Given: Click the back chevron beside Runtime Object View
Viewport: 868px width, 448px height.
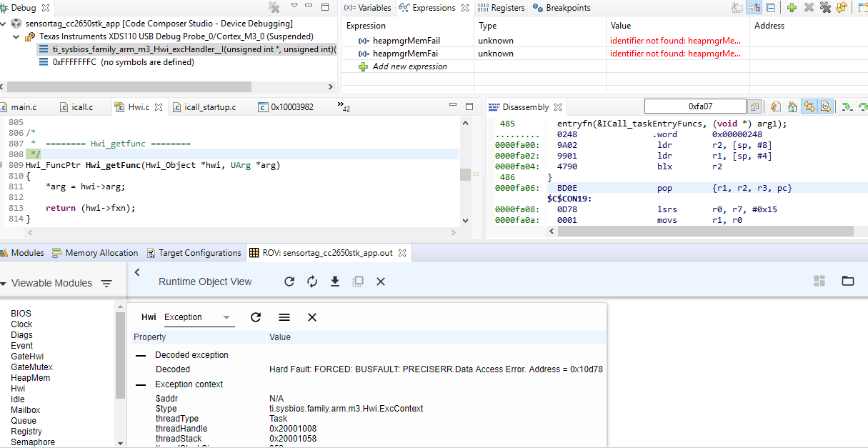Looking at the screenshot, I should [x=137, y=272].
